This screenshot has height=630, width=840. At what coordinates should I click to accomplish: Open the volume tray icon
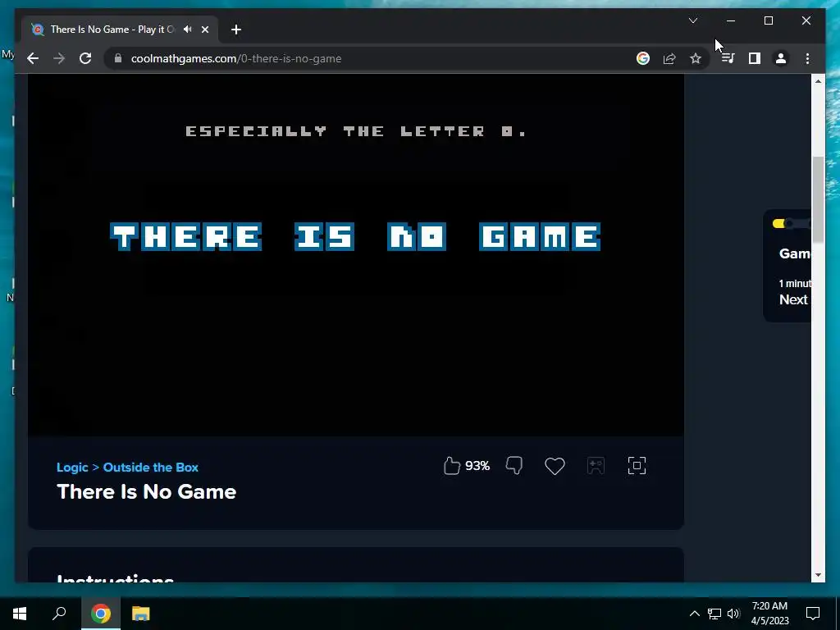[733, 614]
